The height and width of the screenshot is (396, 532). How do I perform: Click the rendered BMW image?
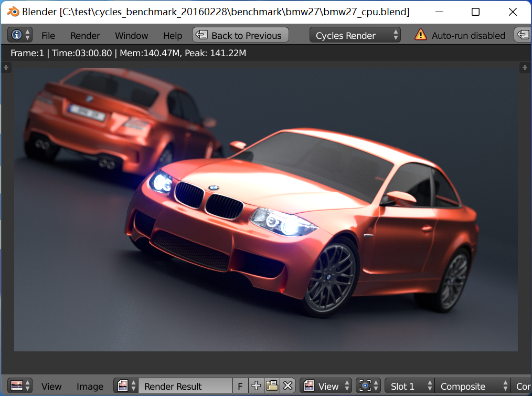pyautogui.click(x=265, y=209)
